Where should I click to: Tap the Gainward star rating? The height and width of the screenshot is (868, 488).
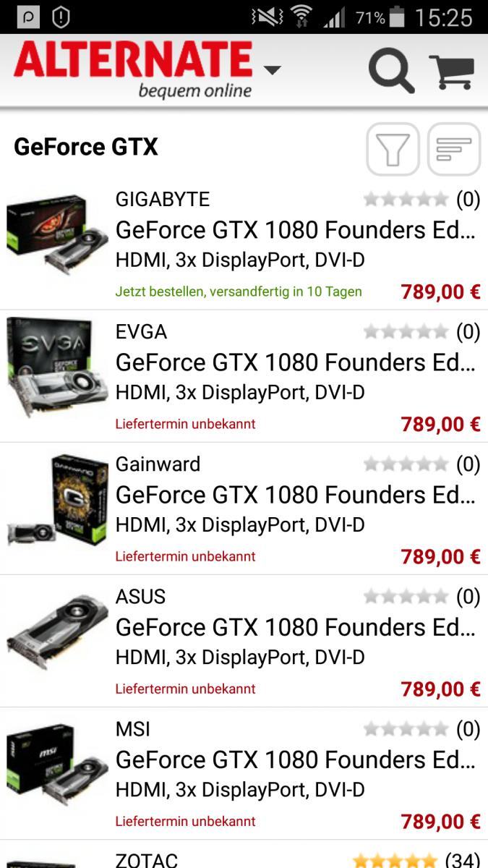406,464
